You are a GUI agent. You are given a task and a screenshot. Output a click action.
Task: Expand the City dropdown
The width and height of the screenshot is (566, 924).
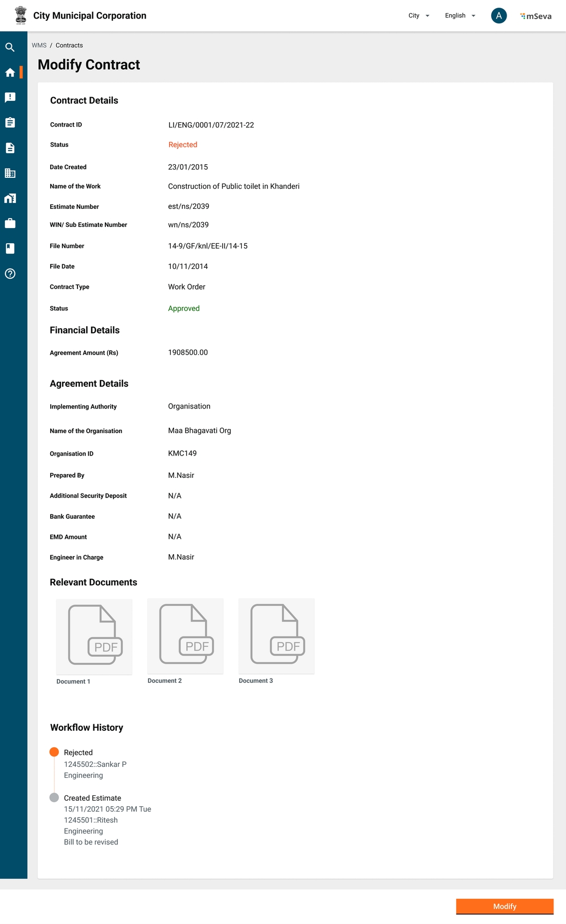point(419,16)
